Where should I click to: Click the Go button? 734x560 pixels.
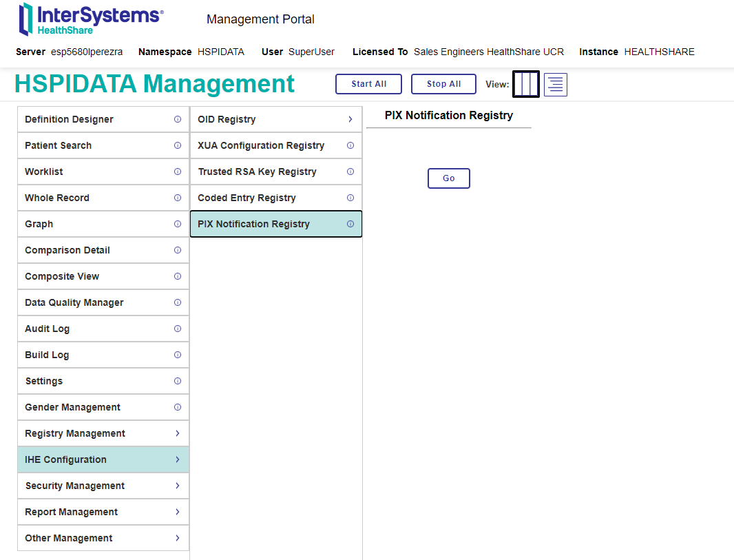tap(448, 178)
